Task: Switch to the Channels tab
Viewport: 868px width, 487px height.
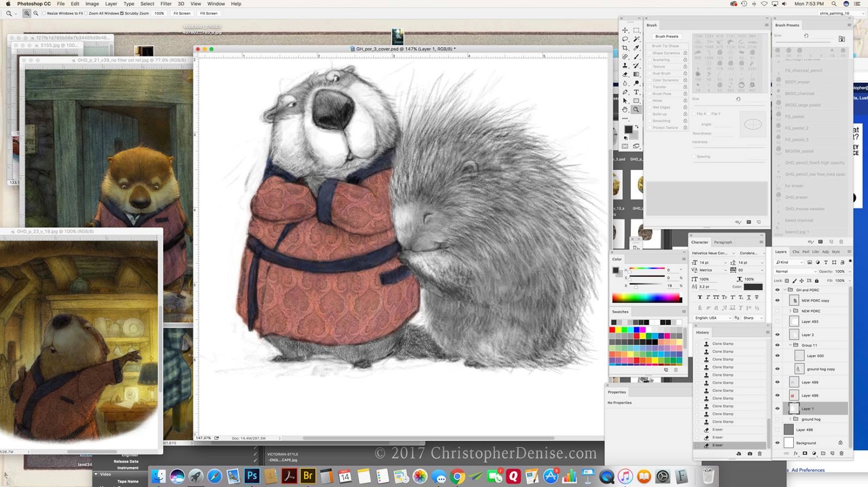Action: [x=796, y=252]
